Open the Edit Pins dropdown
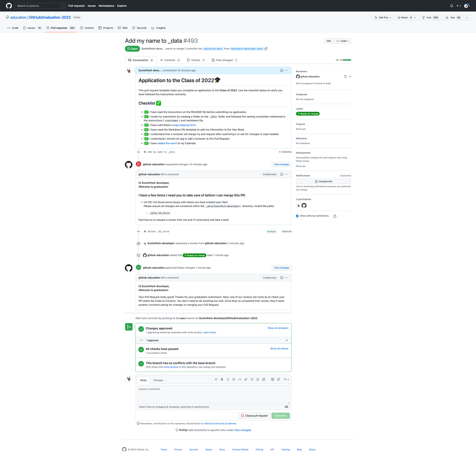The image size is (476, 461). (383, 17)
